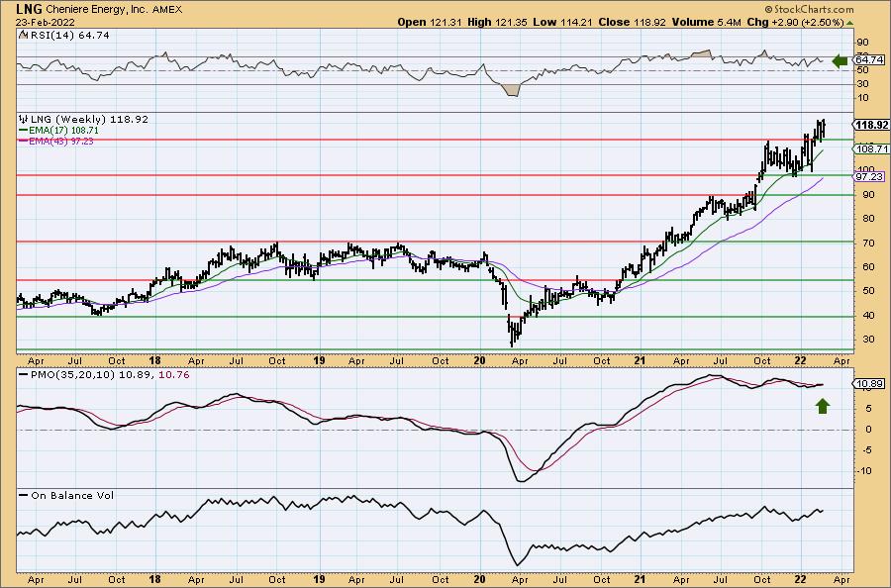Click year 19 label under the price panel
This screenshot has width=891, height=588.
tap(319, 360)
